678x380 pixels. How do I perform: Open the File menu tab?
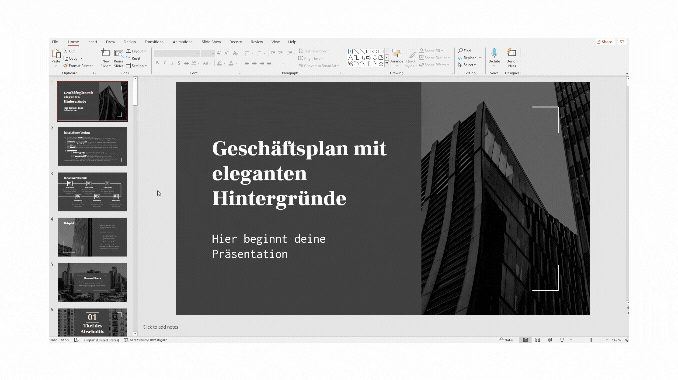click(x=55, y=42)
